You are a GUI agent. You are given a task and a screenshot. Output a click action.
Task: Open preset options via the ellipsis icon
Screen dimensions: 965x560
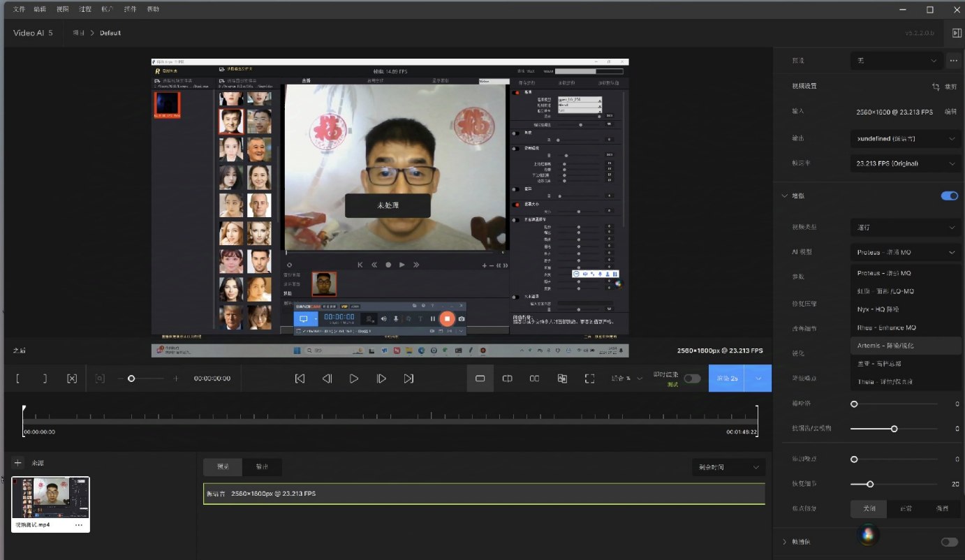click(954, 61)
